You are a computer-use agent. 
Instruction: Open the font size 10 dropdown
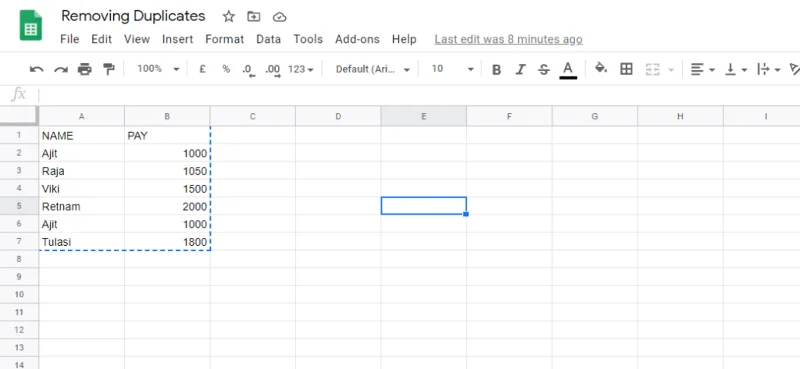[x=453, y=69]
